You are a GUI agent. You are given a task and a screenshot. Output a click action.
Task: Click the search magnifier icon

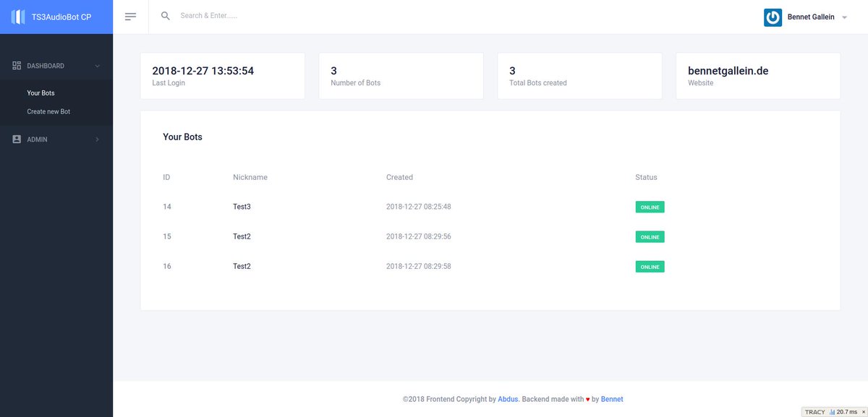pyautogui.click(x=166, y=16)
